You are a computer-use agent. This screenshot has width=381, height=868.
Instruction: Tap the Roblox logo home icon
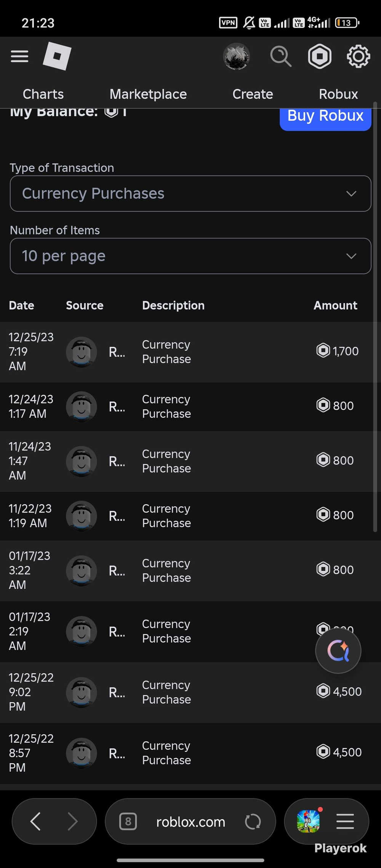(57, 56)
